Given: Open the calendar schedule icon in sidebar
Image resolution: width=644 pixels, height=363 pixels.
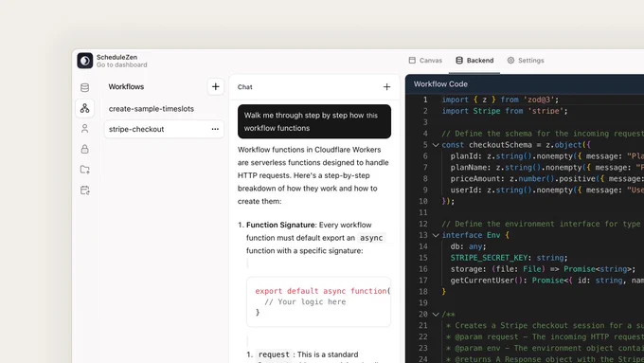Looking at the screenshot, I should [x=84, y=190].
